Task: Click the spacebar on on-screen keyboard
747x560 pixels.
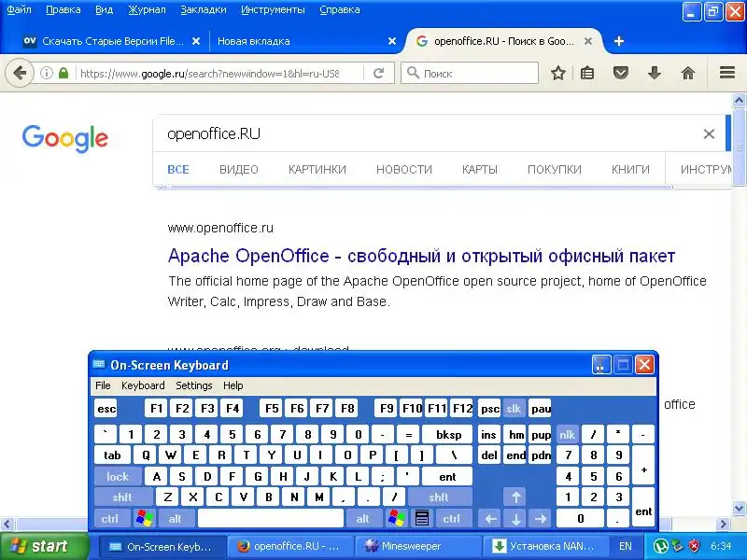Action: coord(270,518)
